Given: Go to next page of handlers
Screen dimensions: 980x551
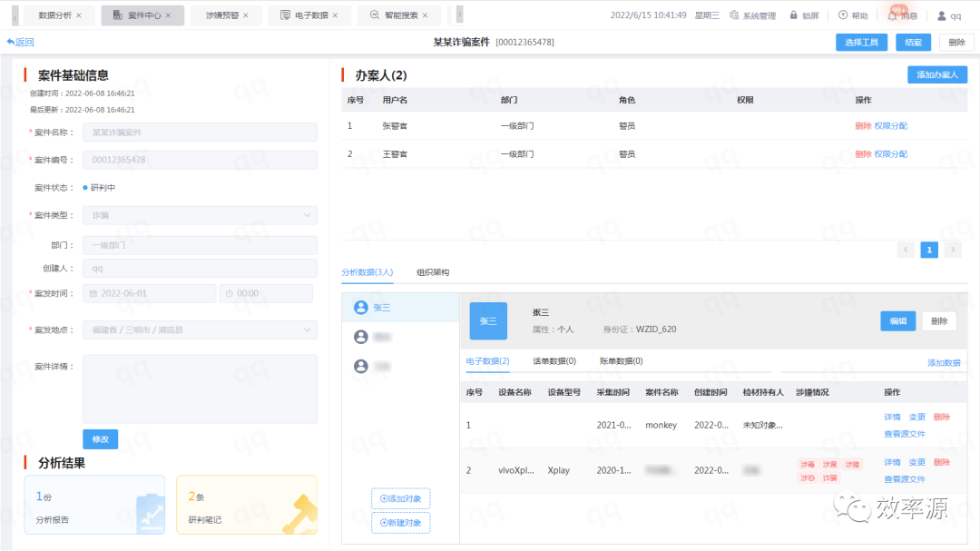Looking at the screenshot, I should pyautogui.click(x=953, y=250).
